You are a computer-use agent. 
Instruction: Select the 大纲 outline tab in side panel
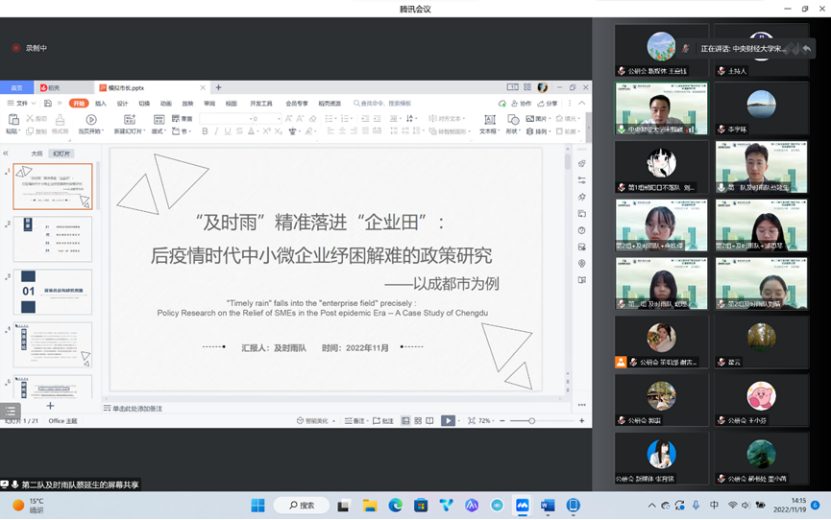pyautogui.click(x=37, y=154)
